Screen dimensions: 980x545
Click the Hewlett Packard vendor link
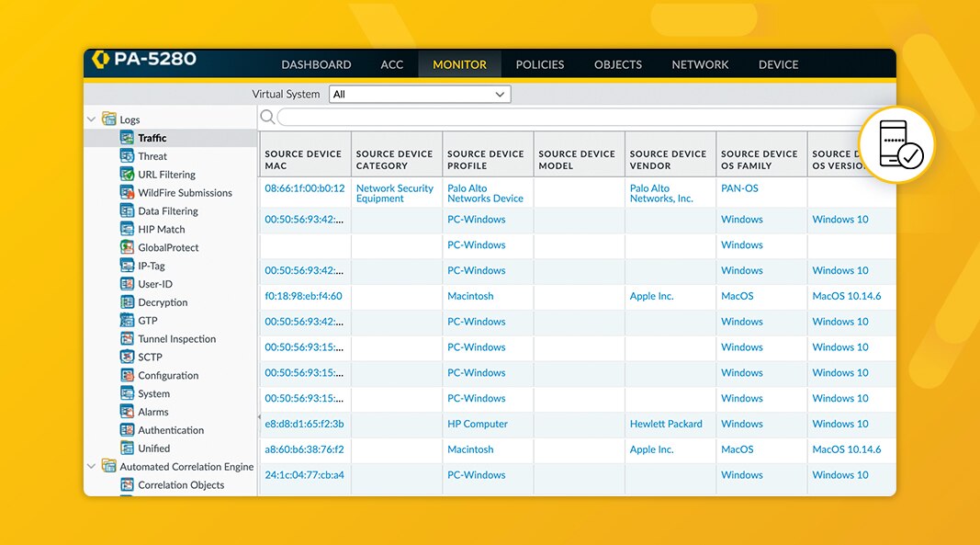point(666,424)
